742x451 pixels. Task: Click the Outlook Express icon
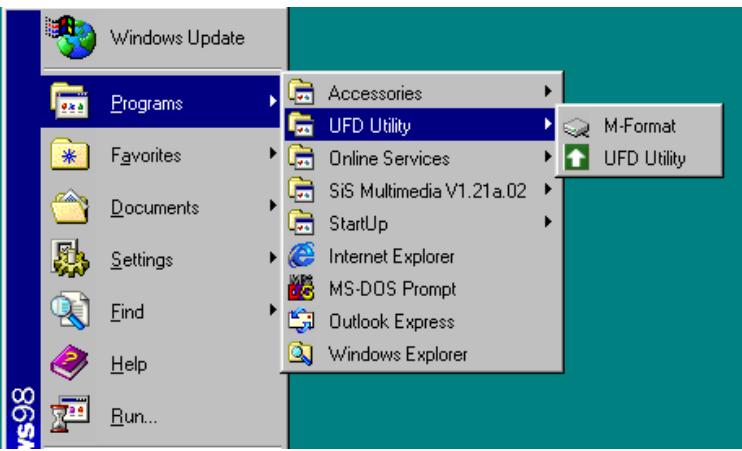click(301, 320)
